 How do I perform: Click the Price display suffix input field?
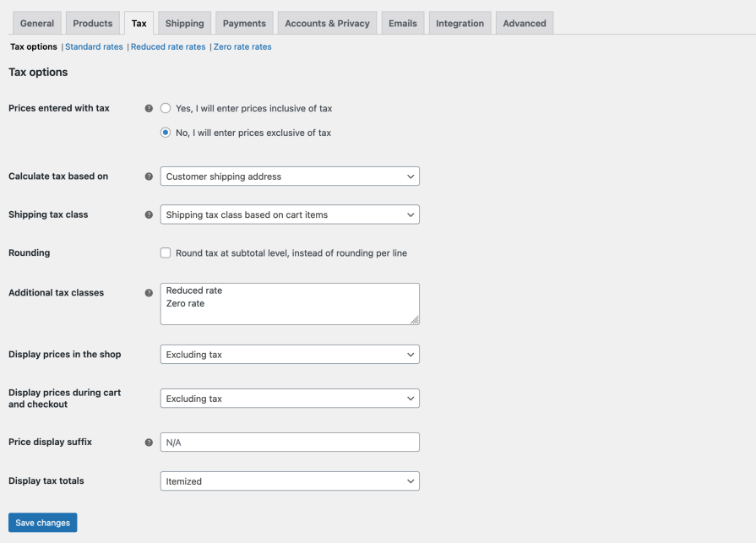pos(290,442)
